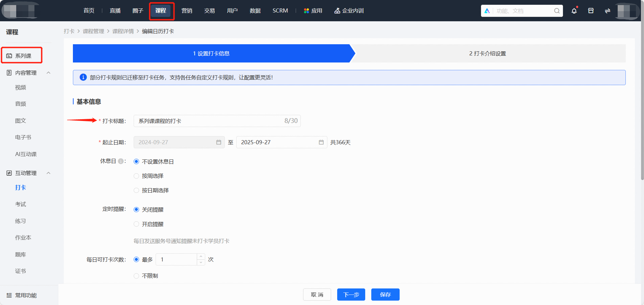Click the info icon beside 休息日

click(120, 161)
